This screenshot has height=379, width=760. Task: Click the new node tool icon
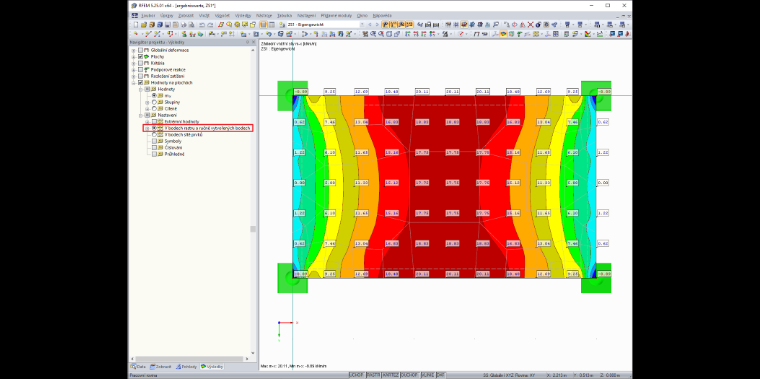tap(136, 34)
